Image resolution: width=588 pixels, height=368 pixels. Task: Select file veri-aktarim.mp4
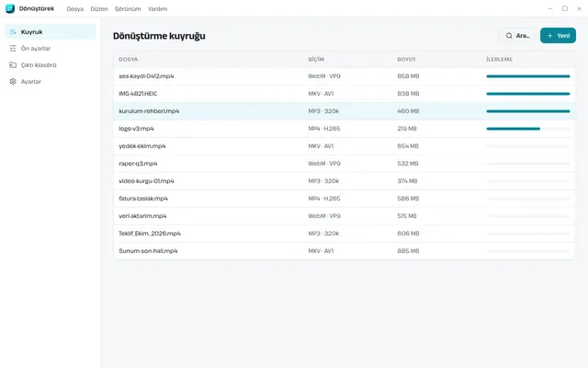tap(142, 216)
